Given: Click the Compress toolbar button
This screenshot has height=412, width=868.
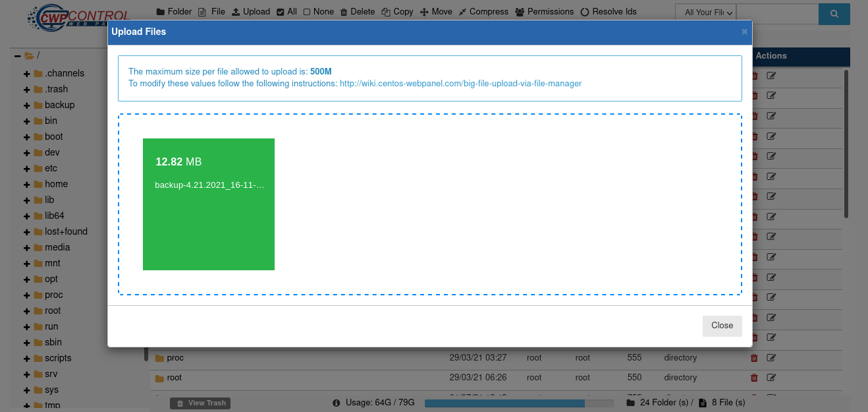Looking at the screenshot, I should 483,12.
